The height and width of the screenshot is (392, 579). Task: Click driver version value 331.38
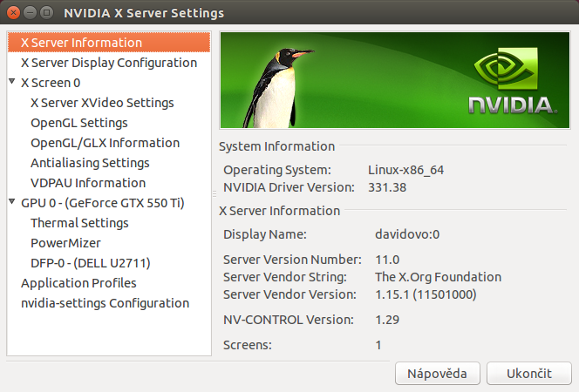click(x=387, y=187)
